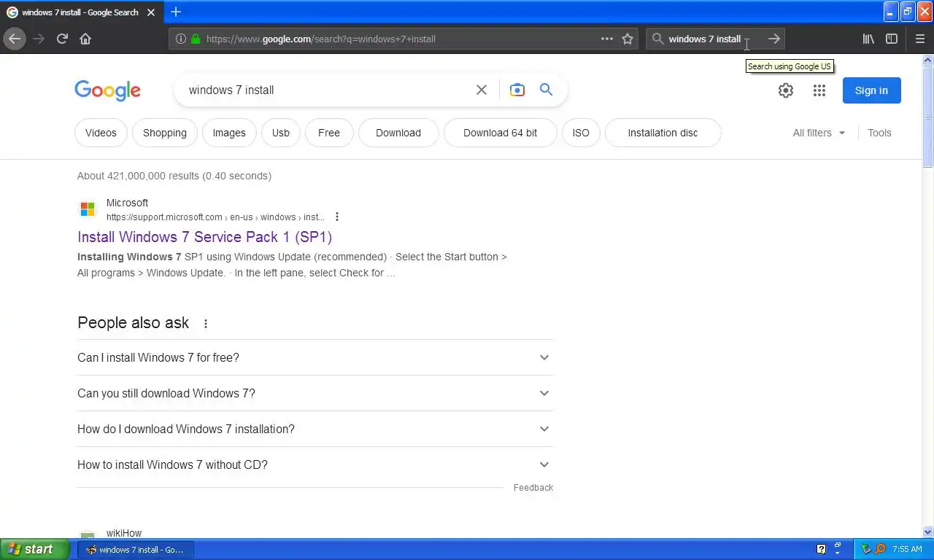Select the Download filter chip
The height and width of the screenshot is (560, 934).
click(x=398, y=133)
